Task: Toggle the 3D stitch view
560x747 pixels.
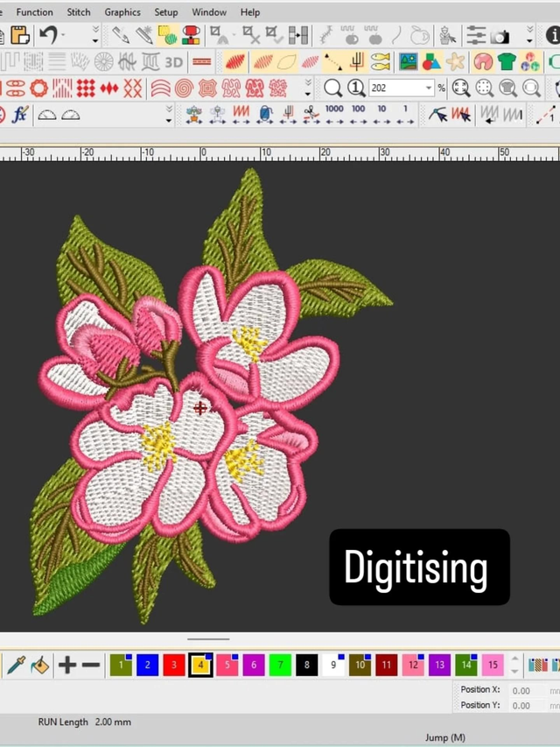Action: click(x=173, y=62)
